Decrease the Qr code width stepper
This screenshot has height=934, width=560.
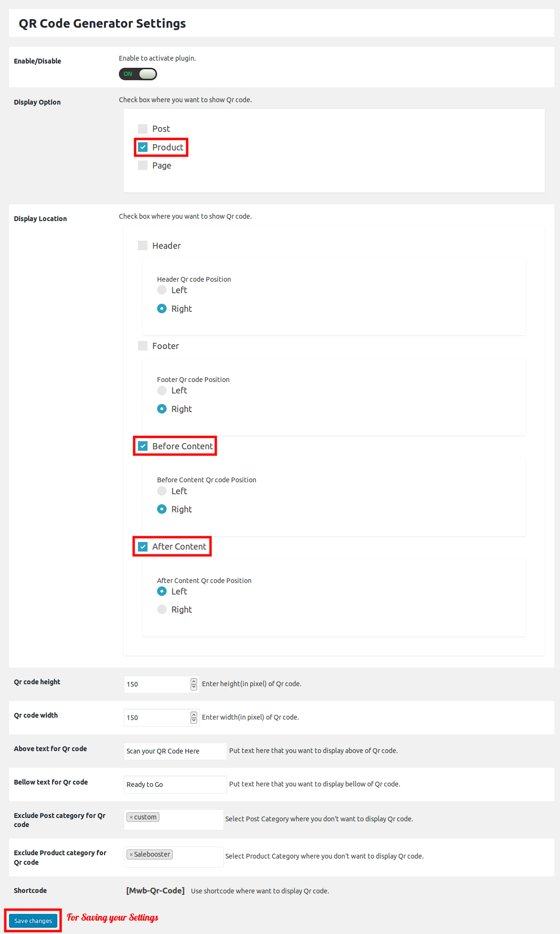click(x=194, y=721)
